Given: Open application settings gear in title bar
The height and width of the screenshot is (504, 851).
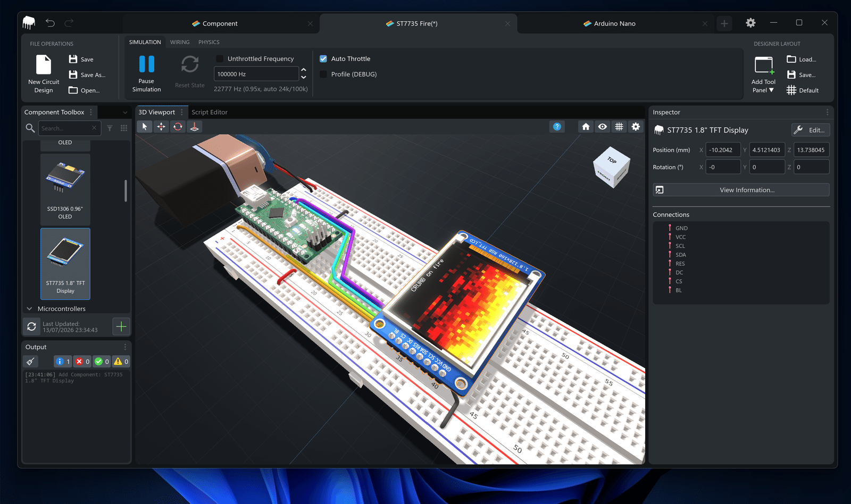Looking at the screenshot, I should [750, 23].
